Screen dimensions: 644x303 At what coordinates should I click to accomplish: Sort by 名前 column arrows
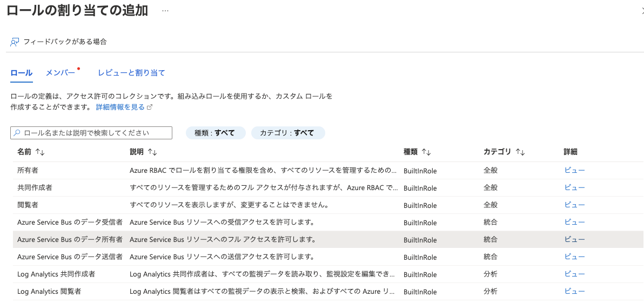[x=40, y=152]
